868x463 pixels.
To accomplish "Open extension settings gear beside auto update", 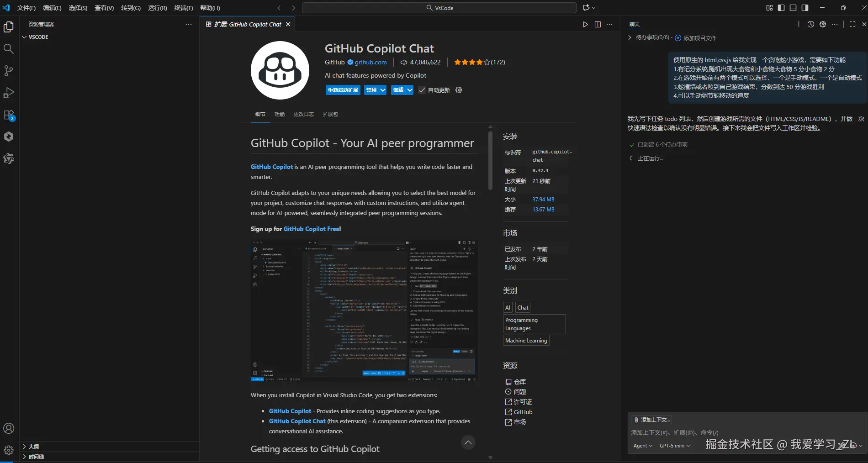I will point(459,90).
